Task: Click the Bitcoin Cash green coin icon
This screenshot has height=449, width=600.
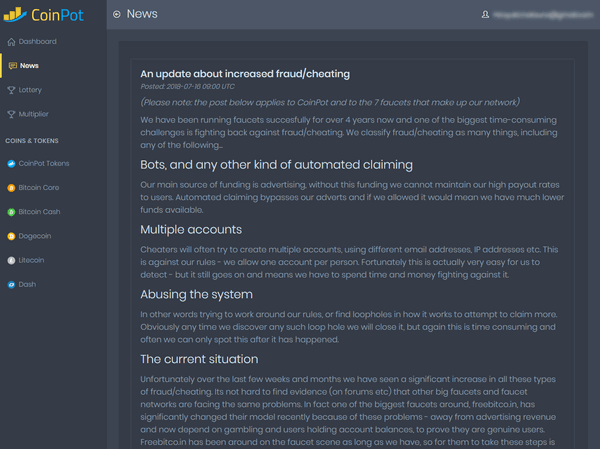Action: coord(11,212)
